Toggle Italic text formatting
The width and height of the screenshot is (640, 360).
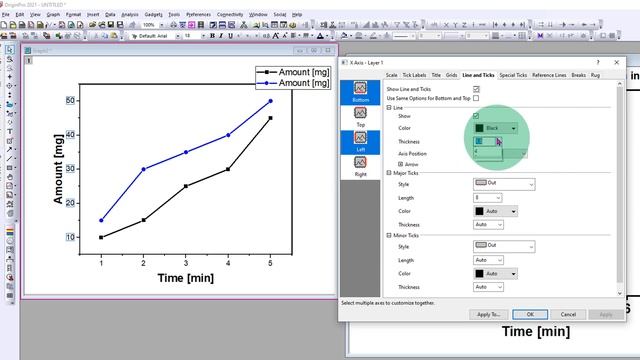pyautogui.click(x=221, y=36)
